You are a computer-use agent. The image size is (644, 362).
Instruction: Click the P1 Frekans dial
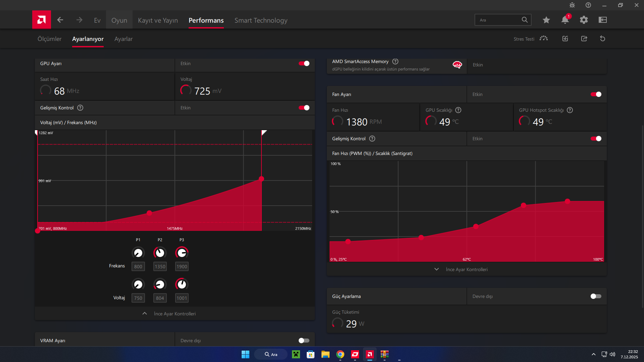point(138,253)
